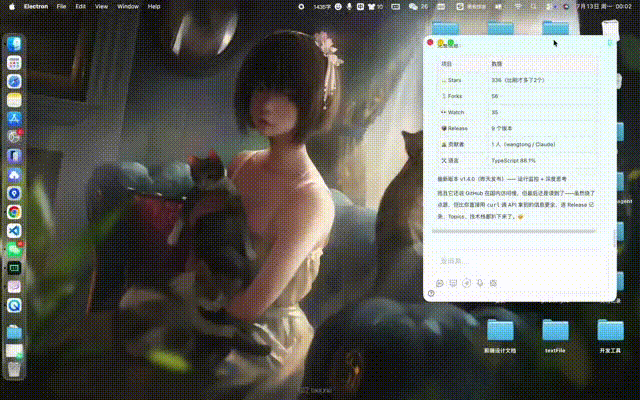Click the date and time in menu bar

coord(603,7)
